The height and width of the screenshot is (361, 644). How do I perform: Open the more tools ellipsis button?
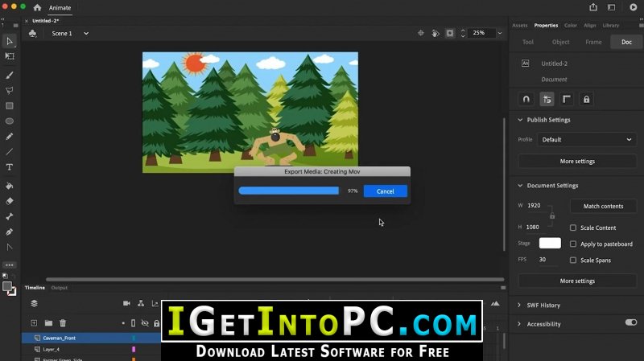[x=10, y=265]
